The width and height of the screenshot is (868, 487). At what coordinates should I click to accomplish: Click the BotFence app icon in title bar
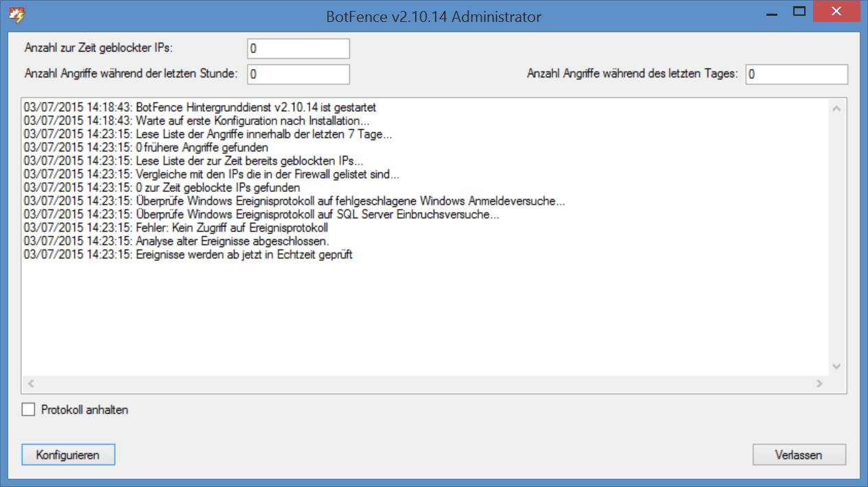pos(16,14)
